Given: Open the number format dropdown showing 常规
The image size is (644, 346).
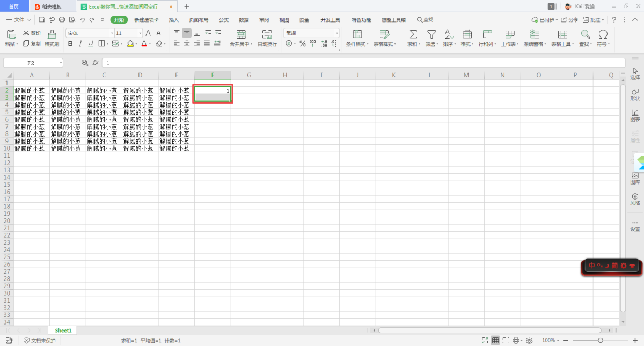Looking at the screenshot, I should [x=336, y=33].
